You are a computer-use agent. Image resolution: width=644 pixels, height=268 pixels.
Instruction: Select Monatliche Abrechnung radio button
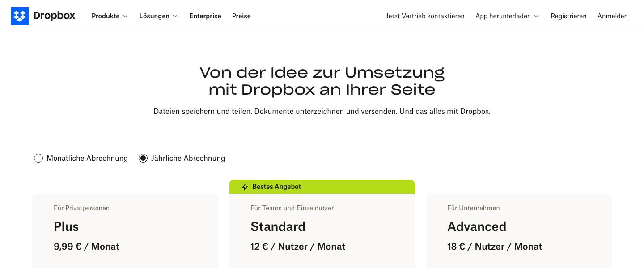coord(38,158)
